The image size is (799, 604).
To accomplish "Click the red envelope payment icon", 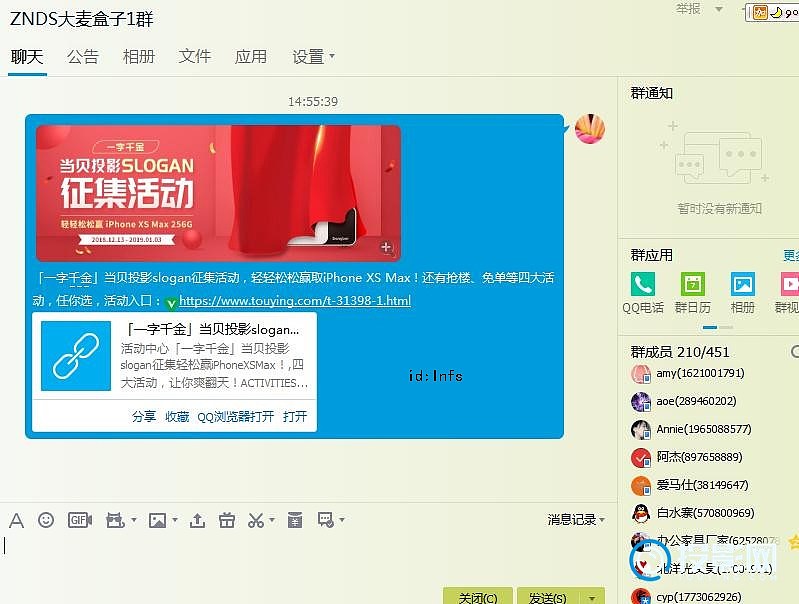I will 295,520.
